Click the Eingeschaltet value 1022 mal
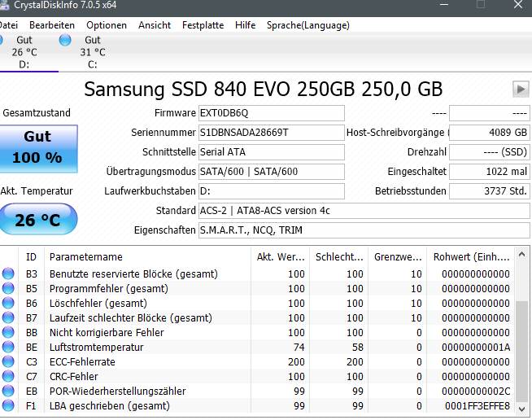This screenshot has height=420, width=532. tap(489, 172)
